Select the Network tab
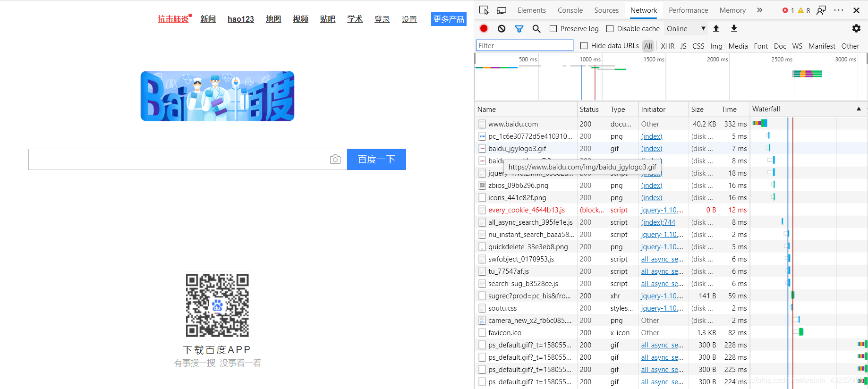 tap(644, 10)
